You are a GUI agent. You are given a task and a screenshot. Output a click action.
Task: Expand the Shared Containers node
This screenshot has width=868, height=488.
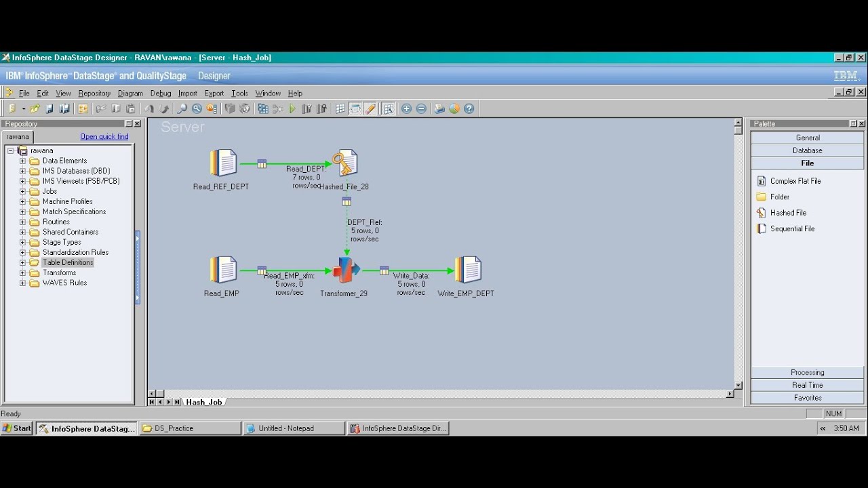pos(22,232)
